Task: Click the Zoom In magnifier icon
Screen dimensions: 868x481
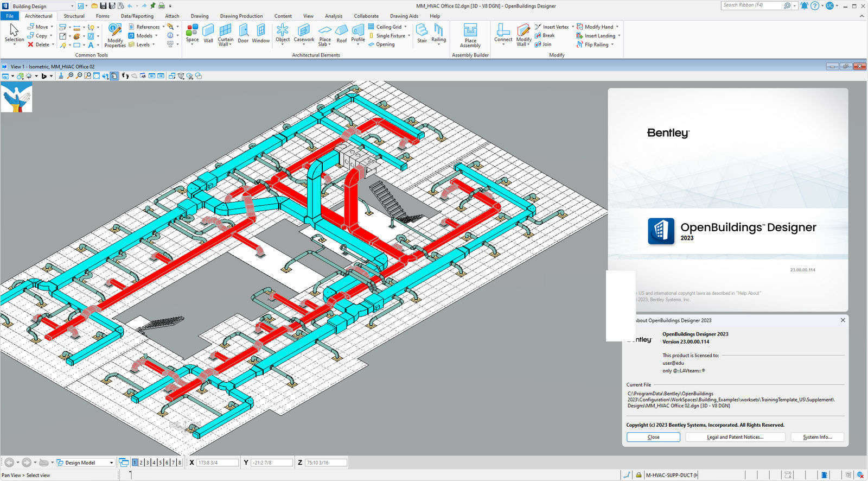Action: (70, 76)
